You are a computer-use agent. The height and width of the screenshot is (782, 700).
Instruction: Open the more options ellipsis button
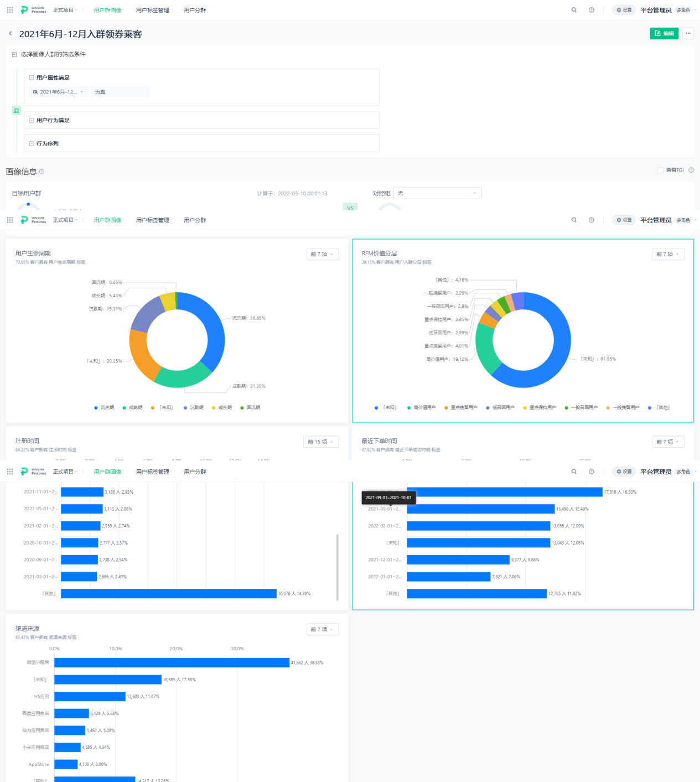[688, 33]
